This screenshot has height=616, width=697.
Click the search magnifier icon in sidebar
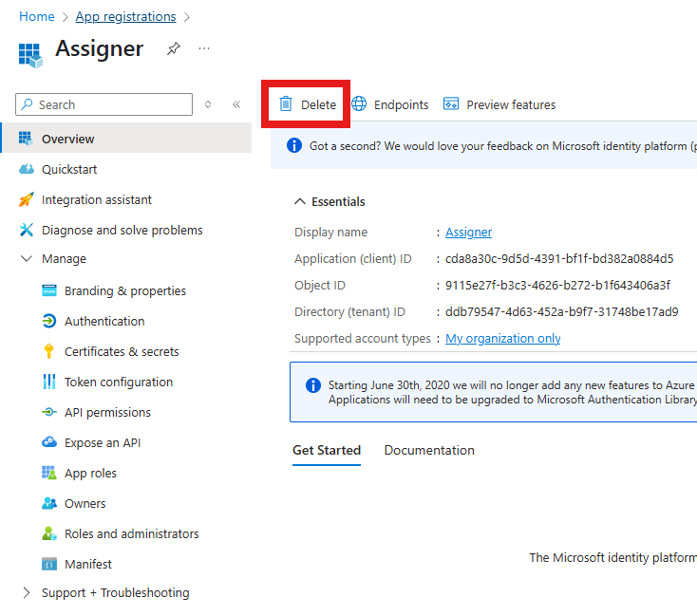click(27, 104)
